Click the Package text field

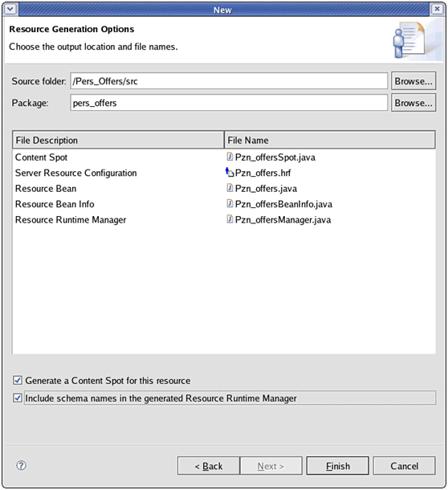(x=229, y=103)
